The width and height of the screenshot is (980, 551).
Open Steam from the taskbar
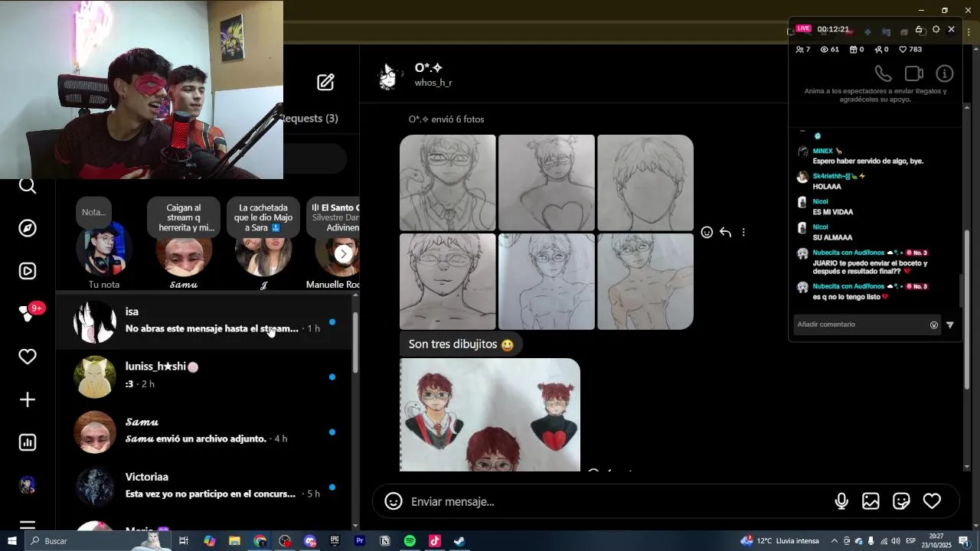[459, 541]
